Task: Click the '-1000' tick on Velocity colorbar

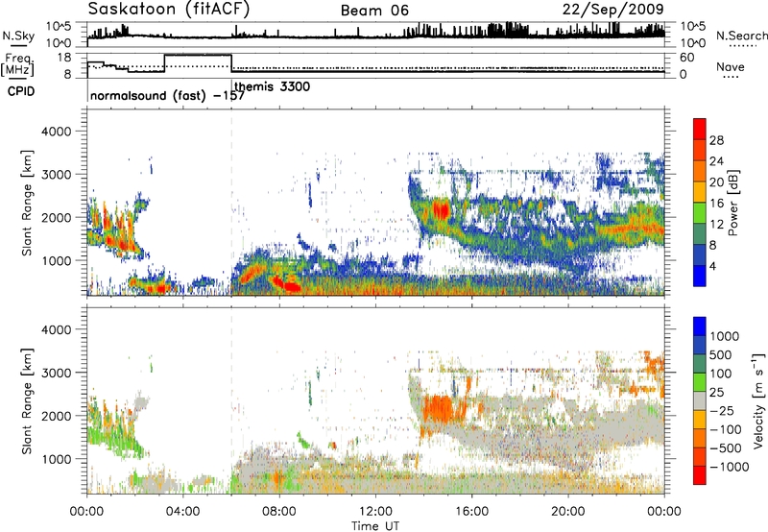Action: pyautogui.click(x=730, y=467)
